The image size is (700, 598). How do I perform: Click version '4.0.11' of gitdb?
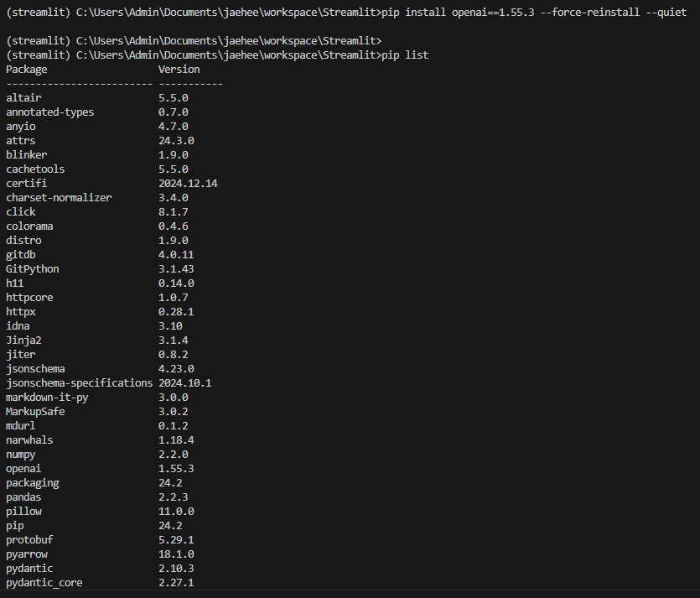click(176, 255)
